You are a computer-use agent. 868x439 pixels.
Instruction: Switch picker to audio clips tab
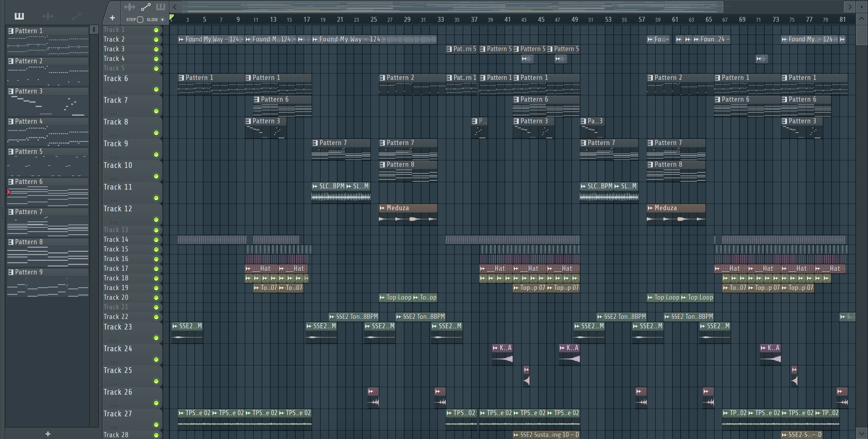point(48,16)
